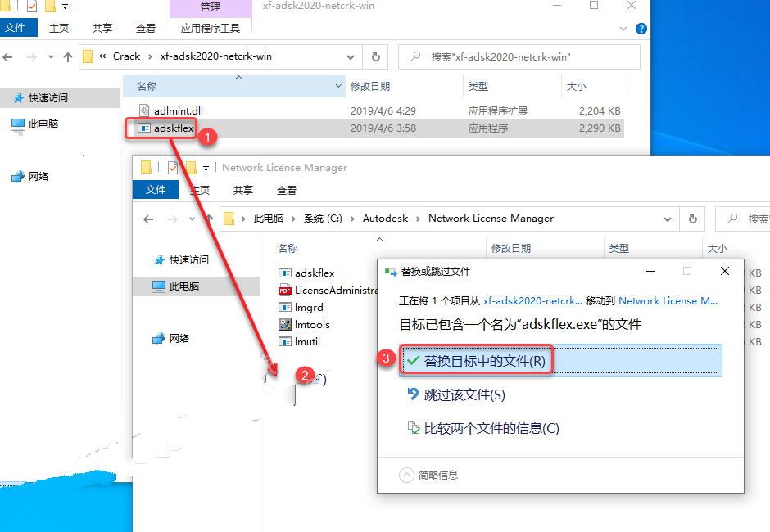
Task: Select the lmtools application icon
Action: 285,324
